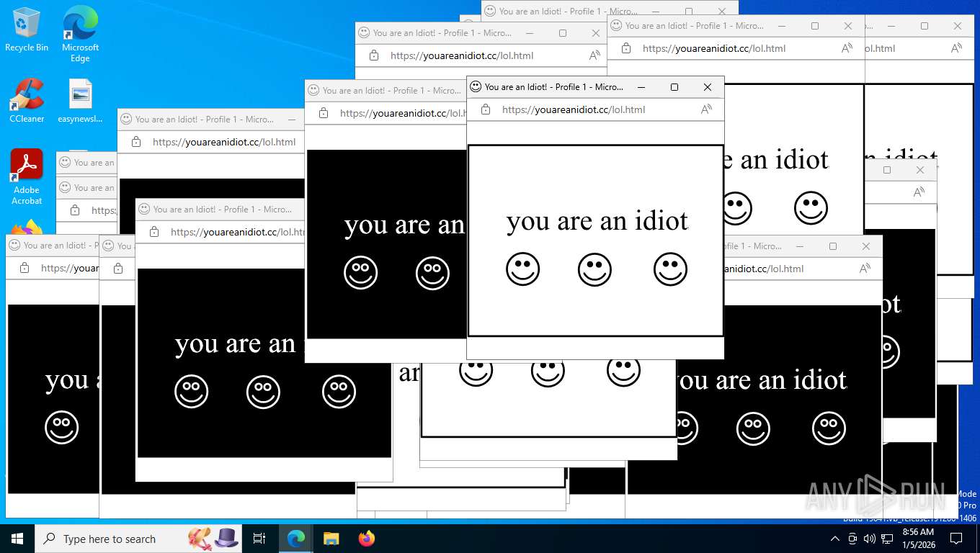The height and width of the screenshot is (553, 980).
Task: Click the middle smiley in the frontmost white window
Action: tap(594, 269)
